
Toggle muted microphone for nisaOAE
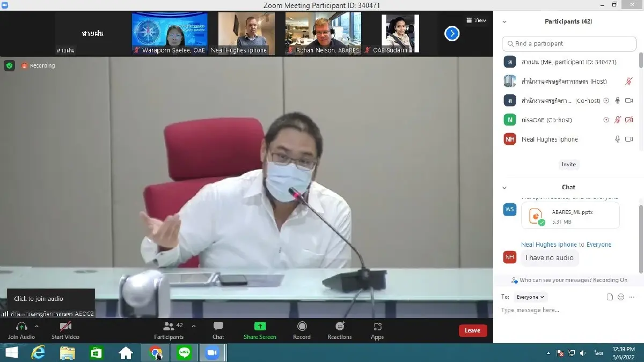[618, 120]
